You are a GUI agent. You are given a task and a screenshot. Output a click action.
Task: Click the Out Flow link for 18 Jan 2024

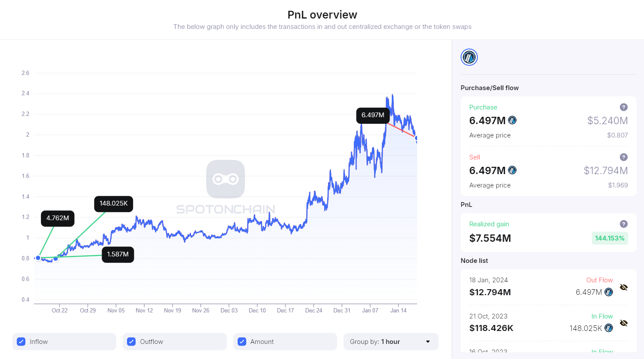[x=600, y=280]
